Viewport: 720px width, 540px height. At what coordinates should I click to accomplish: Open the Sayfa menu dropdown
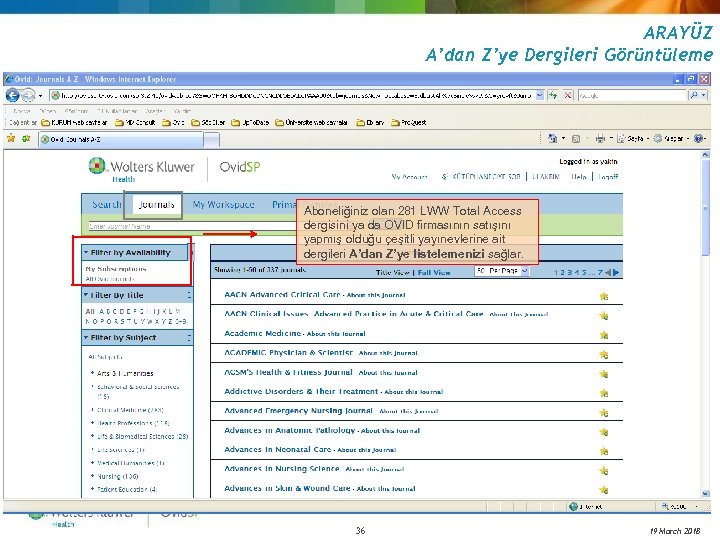[x=632, y=138]
